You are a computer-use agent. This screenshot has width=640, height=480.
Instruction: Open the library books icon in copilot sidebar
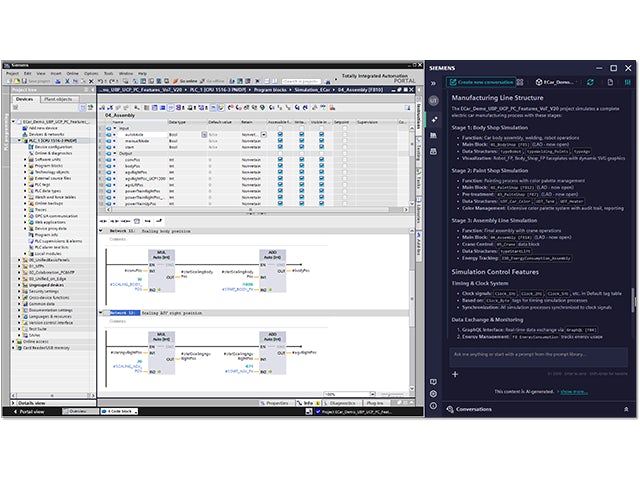[433, 135]
